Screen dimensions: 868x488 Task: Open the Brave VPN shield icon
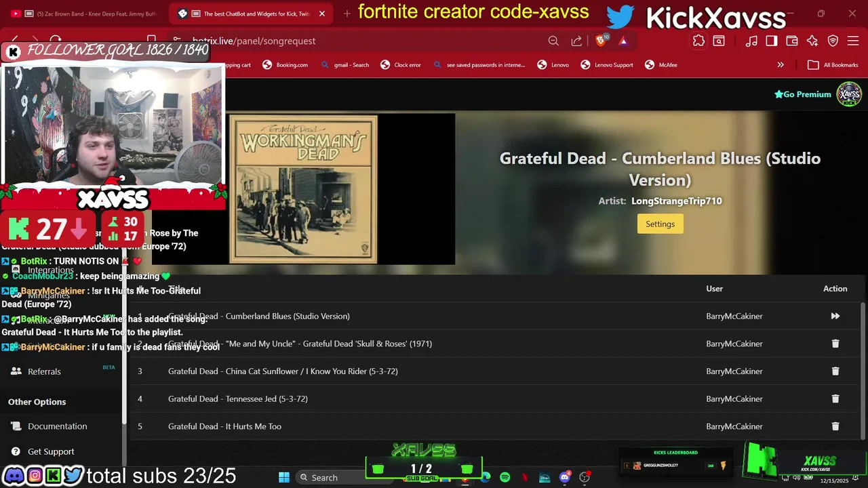(x=833, y=41)
